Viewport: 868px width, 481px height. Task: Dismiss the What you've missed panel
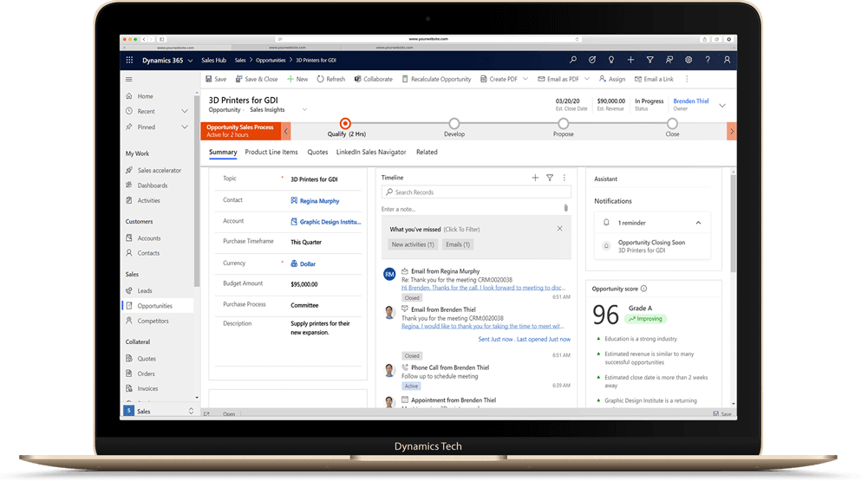559,229
